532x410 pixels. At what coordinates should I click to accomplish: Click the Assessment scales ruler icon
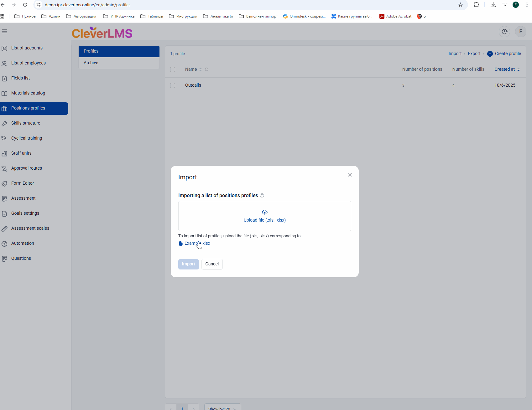(x=4, y=229)
